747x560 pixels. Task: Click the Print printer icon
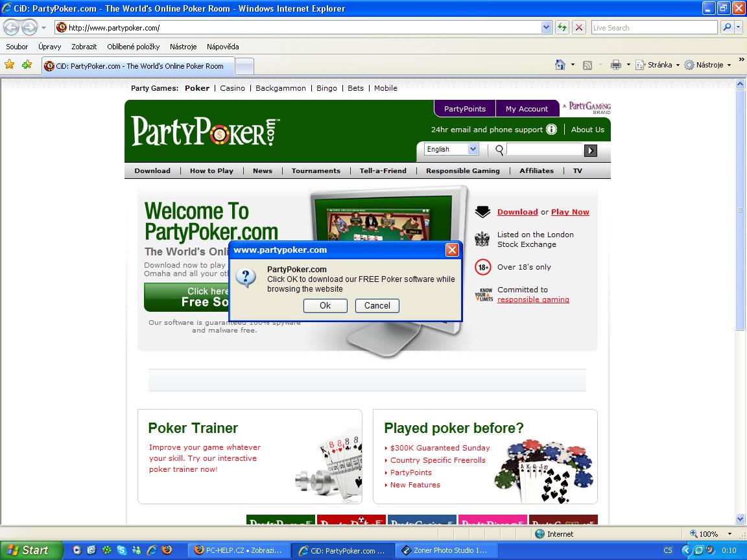616,65
